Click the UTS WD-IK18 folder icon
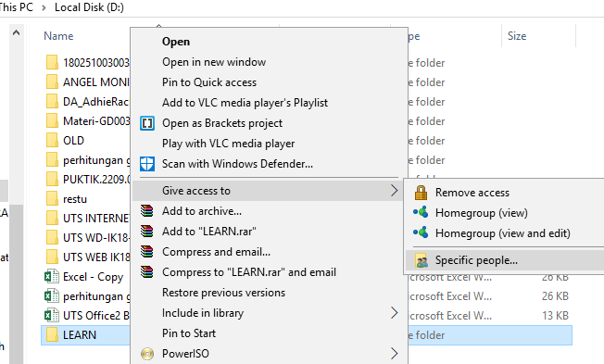The width and height of the screenshot is (604, 364). [x=52, y=237]
